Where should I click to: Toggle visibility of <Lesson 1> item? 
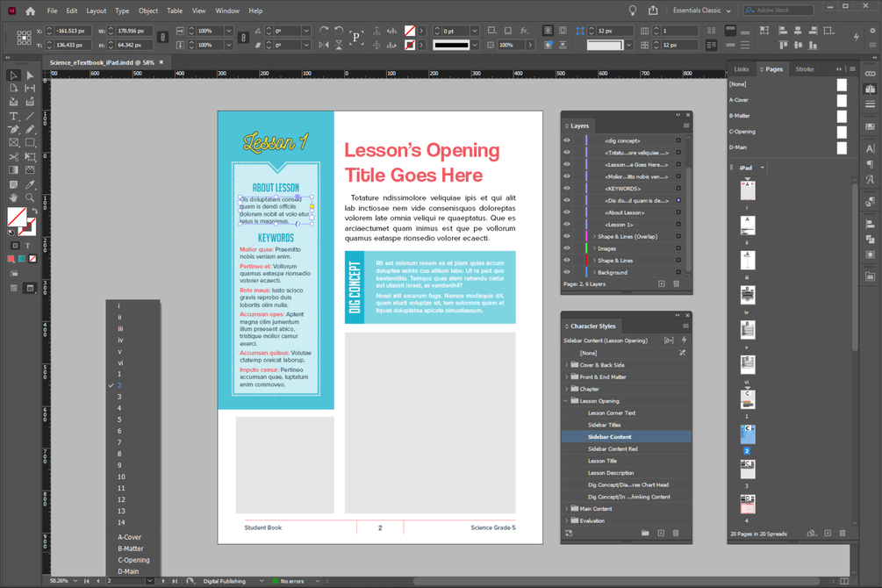pyautogui.click(x=567, y=225)
